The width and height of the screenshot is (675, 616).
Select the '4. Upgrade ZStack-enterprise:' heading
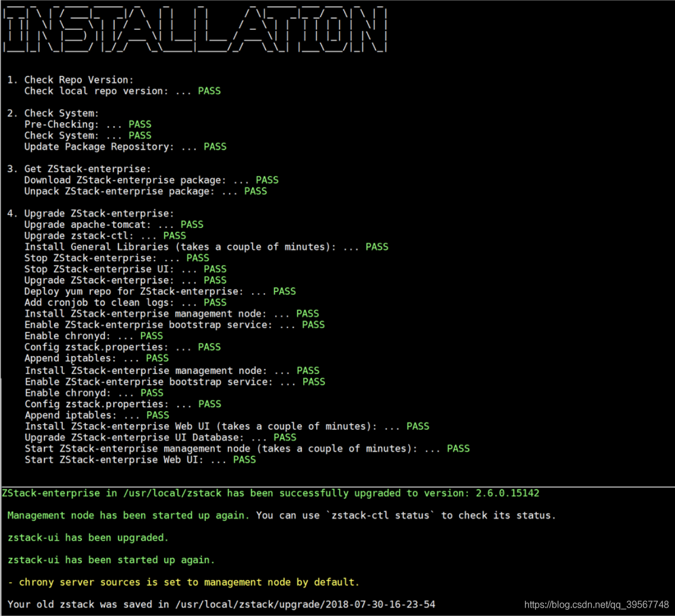(x=90, y=214)
